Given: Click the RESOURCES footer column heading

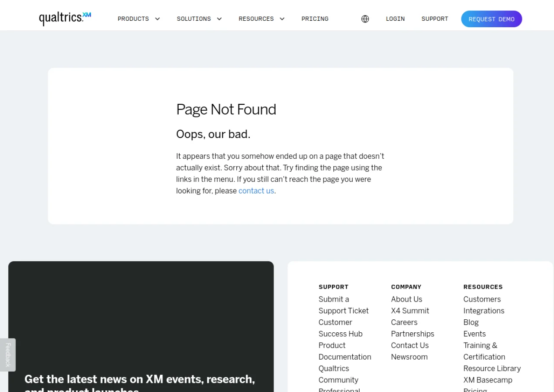Looking at the screenshot, I should pos(483,287).
